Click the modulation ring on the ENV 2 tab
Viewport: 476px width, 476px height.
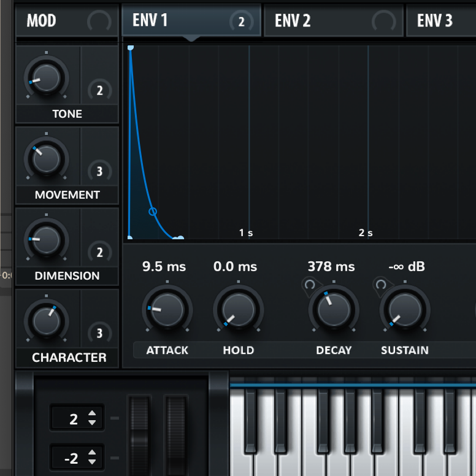(384, 22)
